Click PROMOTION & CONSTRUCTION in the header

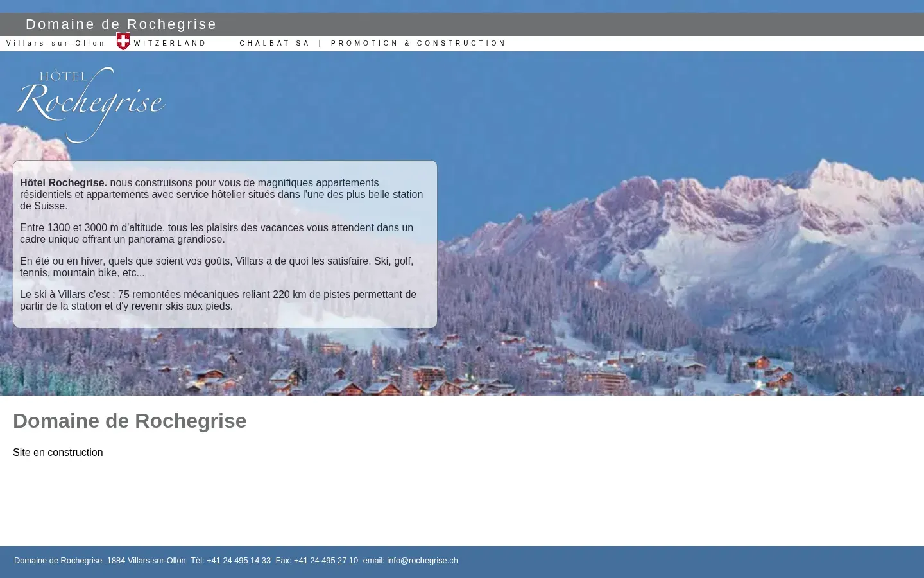pyautogui.click(x=418, y=44)
